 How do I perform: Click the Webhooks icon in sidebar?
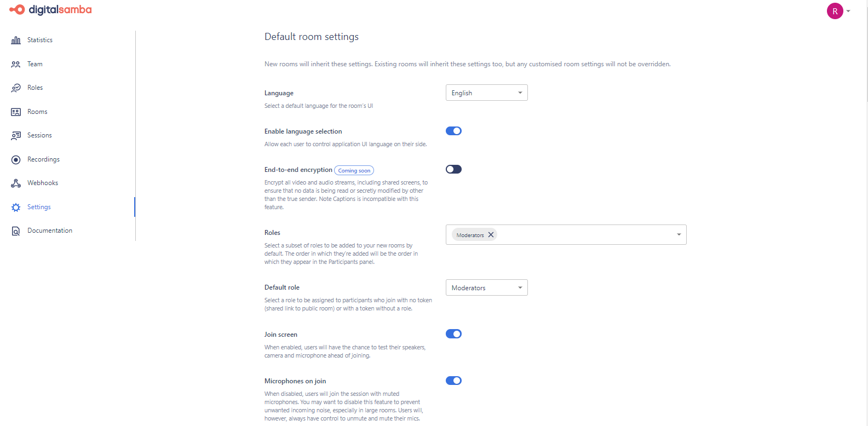coord(16,183)
